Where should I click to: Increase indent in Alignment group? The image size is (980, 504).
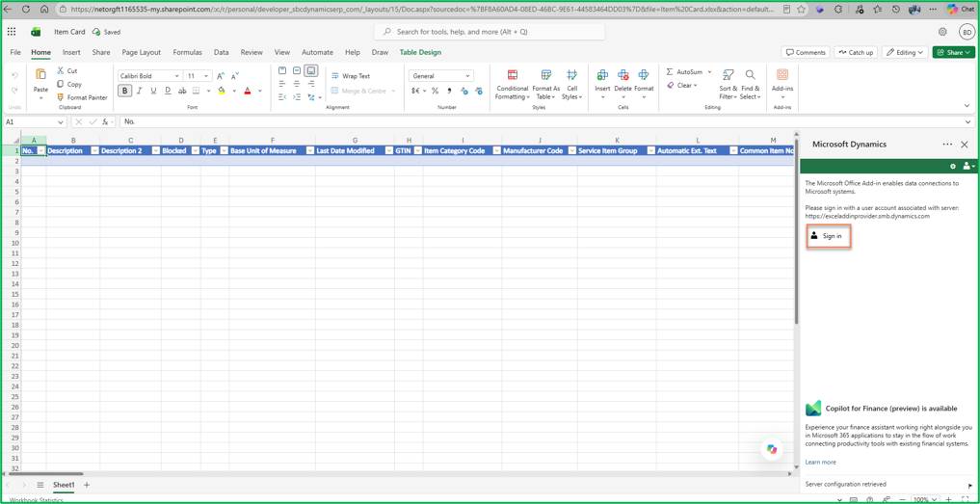pyautogui.click(x=297, y=97)
